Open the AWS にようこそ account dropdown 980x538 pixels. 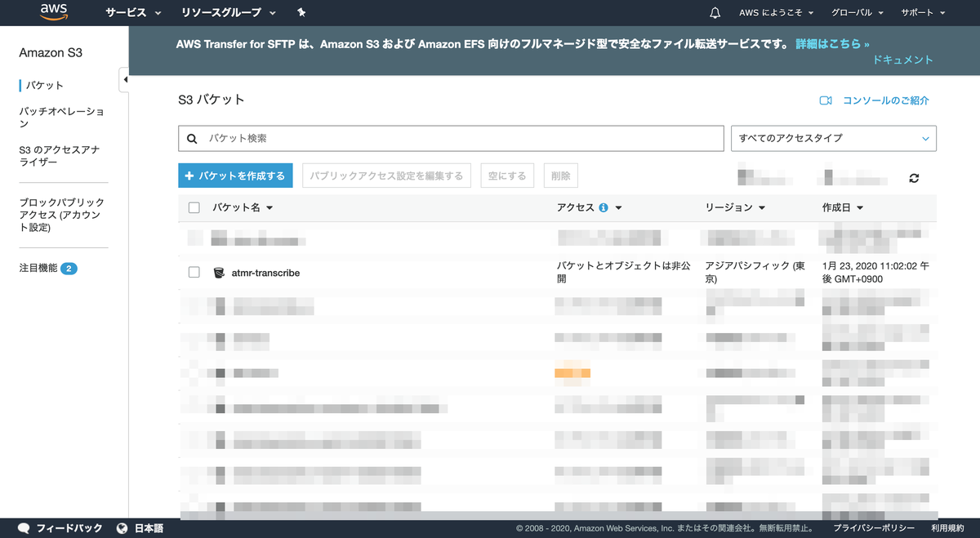pyautogui.click(x=776, y=12)
